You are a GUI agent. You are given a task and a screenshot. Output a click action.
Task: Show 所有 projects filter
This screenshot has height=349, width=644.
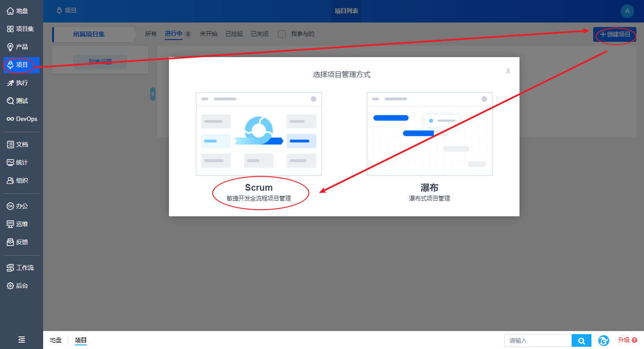151,34
